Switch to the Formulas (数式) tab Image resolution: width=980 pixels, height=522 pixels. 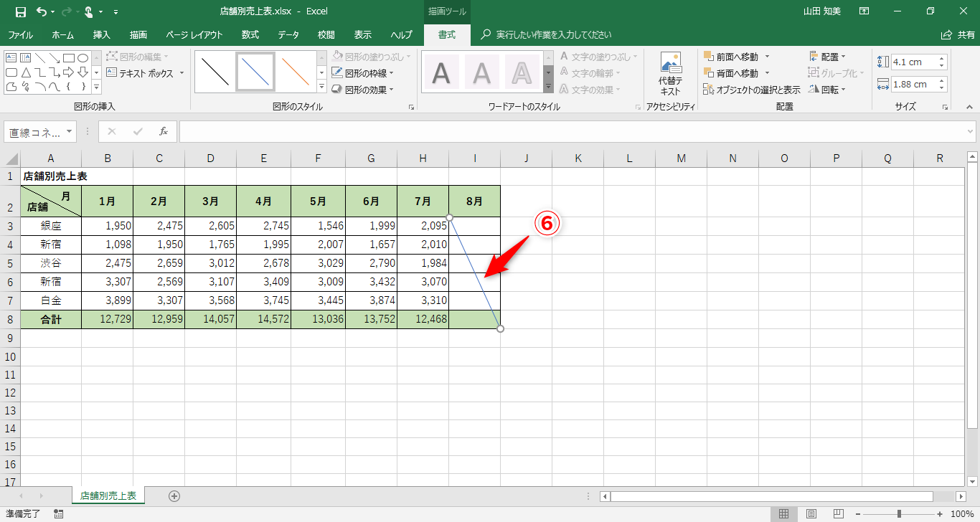point(250,34)
